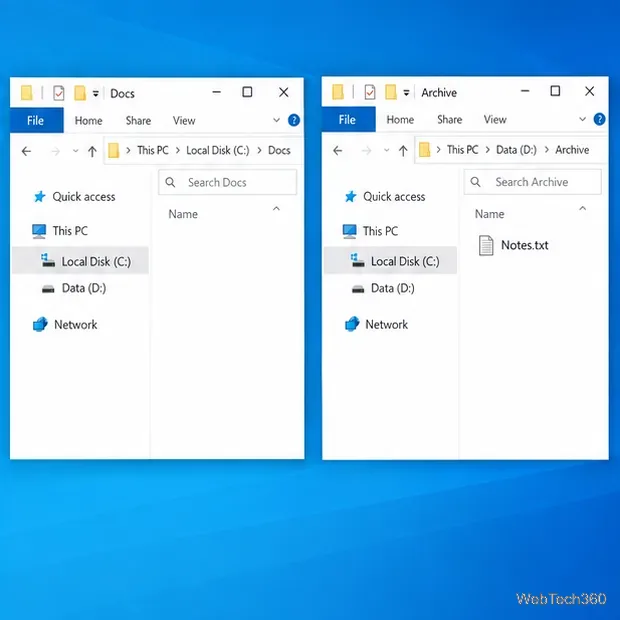Switch to View tab in Docs window
Viewport: 620px width, 620px height.
[x=184, y=121]
